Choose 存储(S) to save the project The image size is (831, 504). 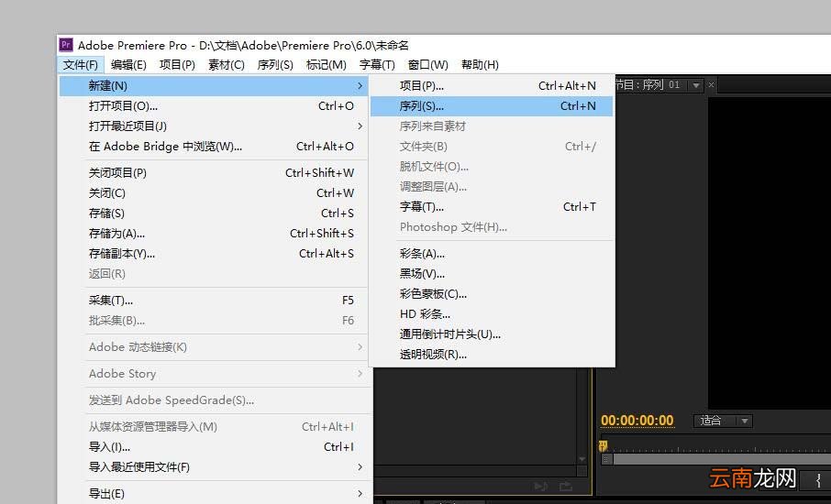pos(212,213)
